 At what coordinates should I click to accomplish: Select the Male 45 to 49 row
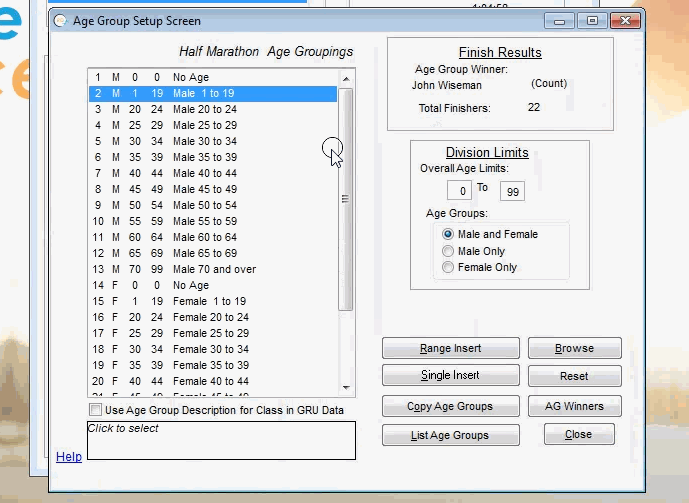coord(213,189)
